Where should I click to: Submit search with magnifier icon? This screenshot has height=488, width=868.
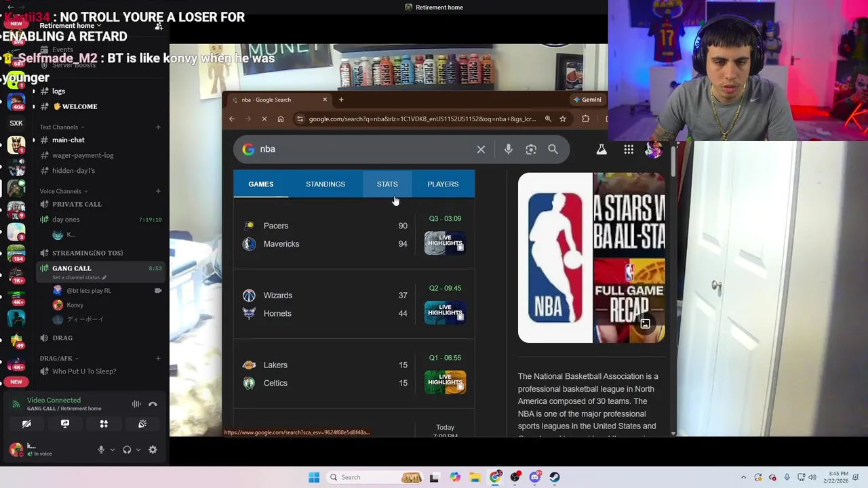click(553, 149)
